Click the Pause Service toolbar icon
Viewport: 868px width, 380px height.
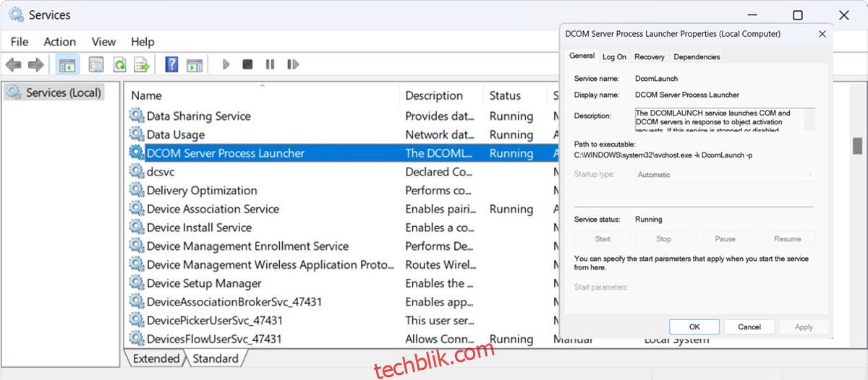click(x=270, y=64)
